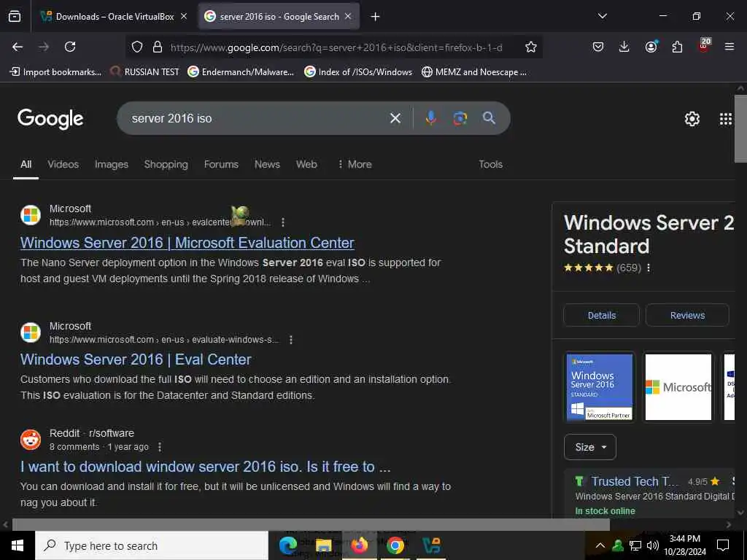
Task: Click the Microsoft logo product thumbnail
Action: 678,387
